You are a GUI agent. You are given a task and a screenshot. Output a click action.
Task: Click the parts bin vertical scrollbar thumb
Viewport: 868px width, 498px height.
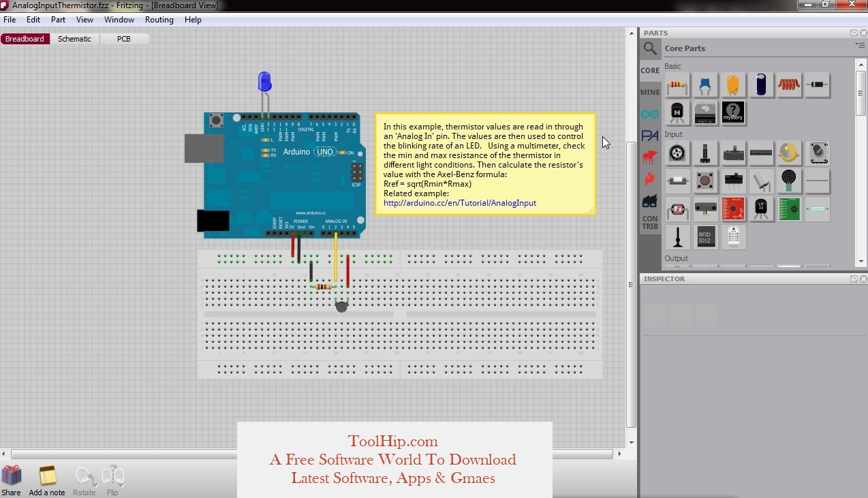click(861, 93)
